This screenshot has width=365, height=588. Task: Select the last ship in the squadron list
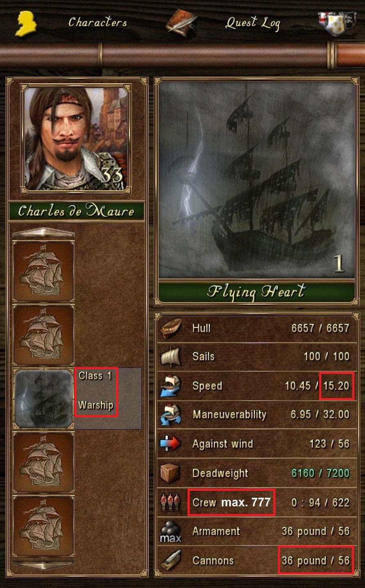(44, 526)
